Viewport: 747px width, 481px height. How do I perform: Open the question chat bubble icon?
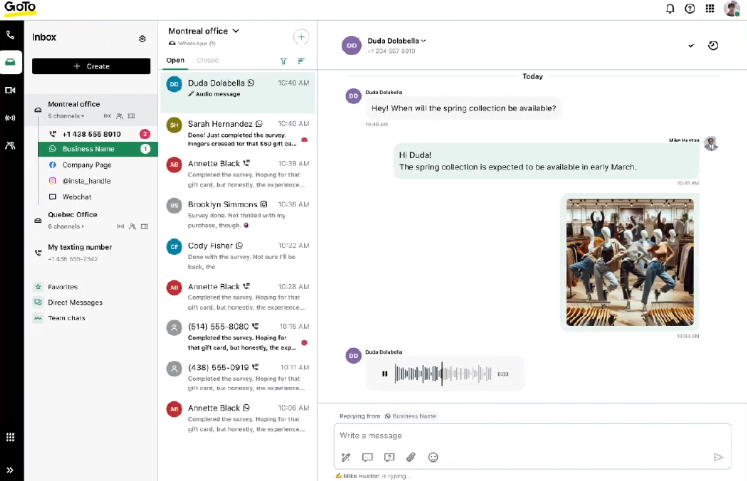(x=389, y=458)
